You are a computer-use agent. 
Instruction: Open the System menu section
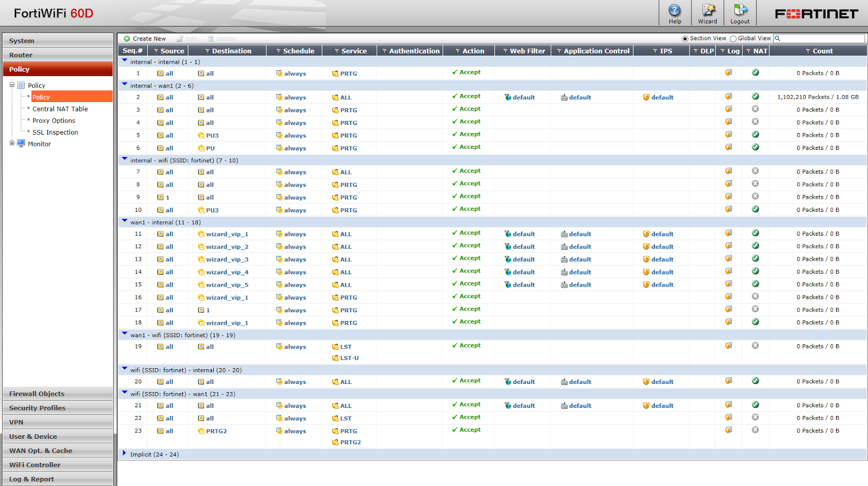click(58, 41)
